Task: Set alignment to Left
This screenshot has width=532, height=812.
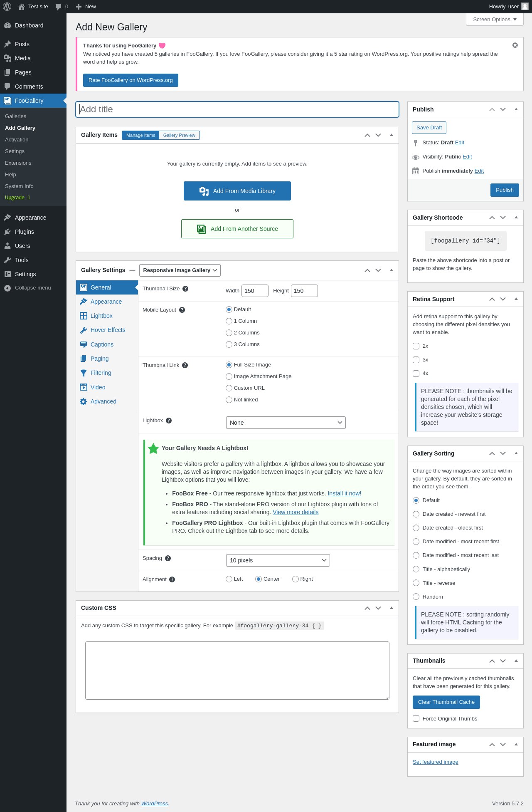Action: click(229, 579)
